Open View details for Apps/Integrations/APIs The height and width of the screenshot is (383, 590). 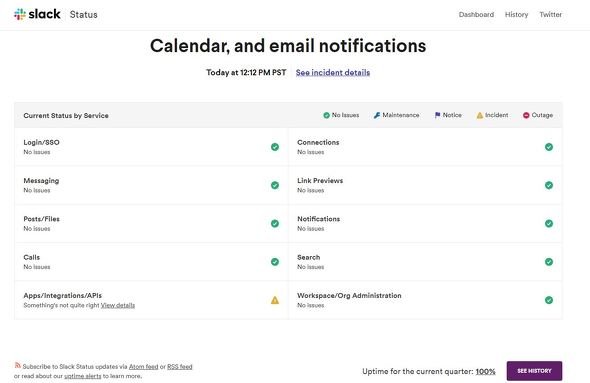[118, 305]
